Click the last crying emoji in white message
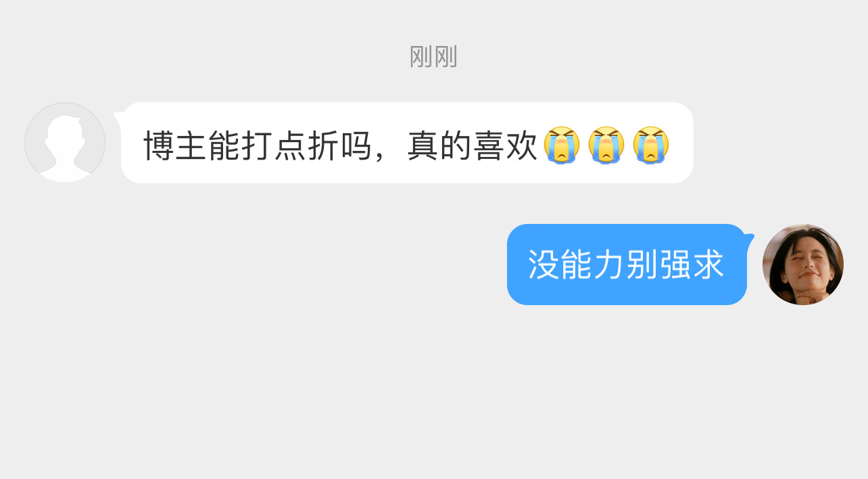 [x=651, y=145]
